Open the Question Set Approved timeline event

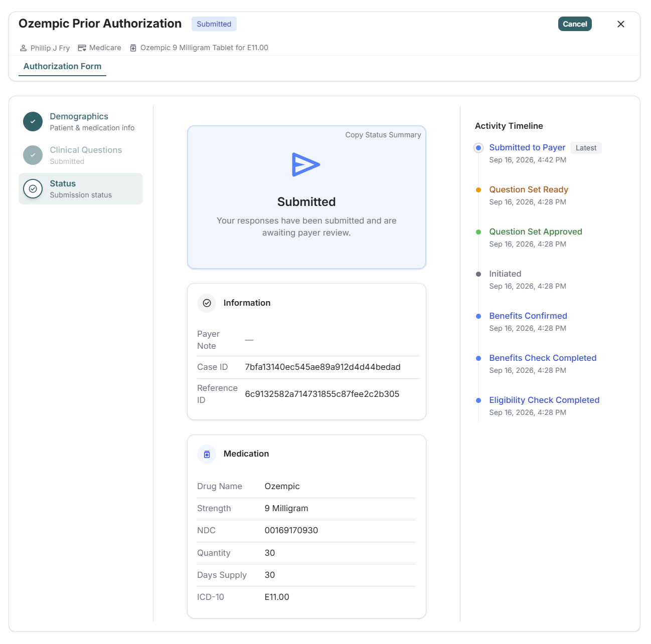(x=536, y=232)
